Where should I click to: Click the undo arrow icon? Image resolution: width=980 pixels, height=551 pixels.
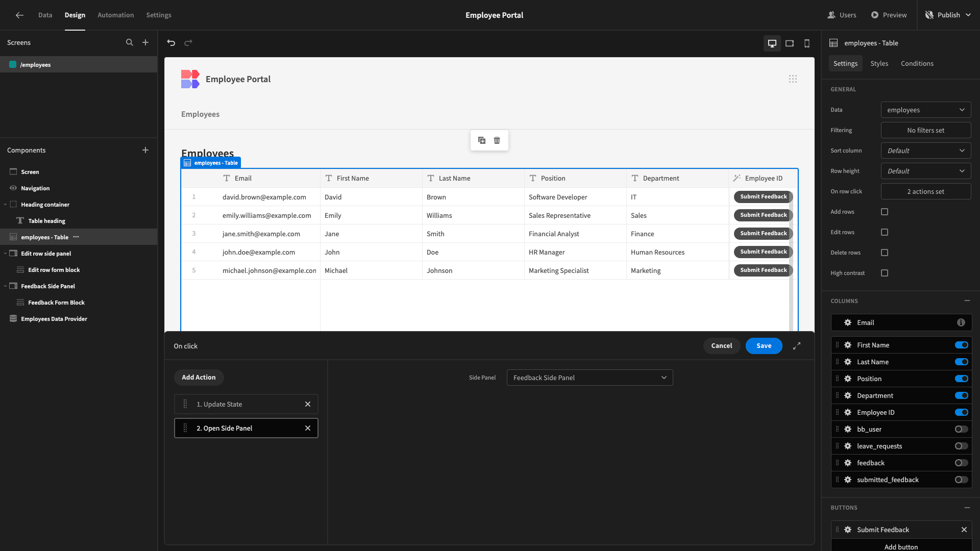pyautogui.click(x=171, y=43)
